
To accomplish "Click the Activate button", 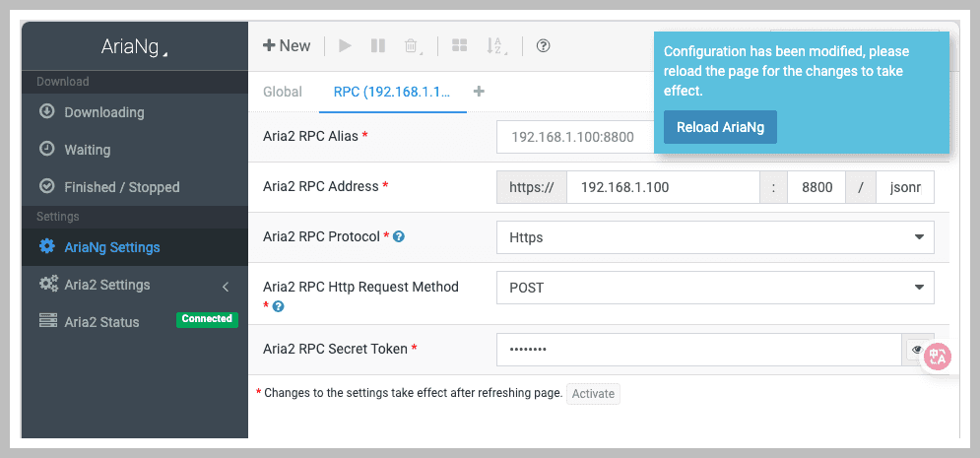I will point(593,394).
